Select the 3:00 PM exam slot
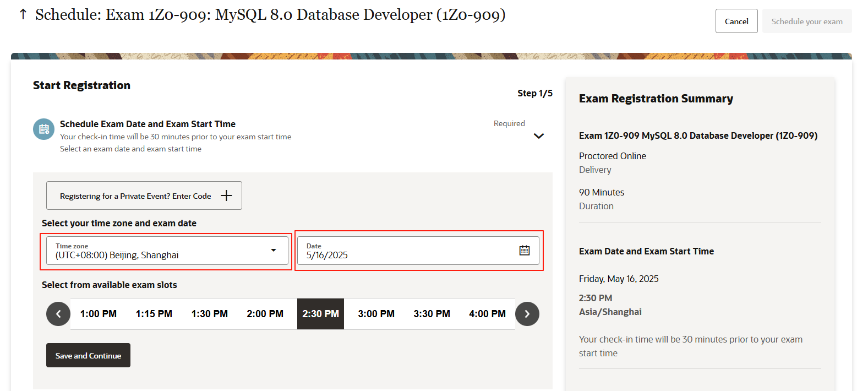This screenshot has width=868, height=391. 376,314
